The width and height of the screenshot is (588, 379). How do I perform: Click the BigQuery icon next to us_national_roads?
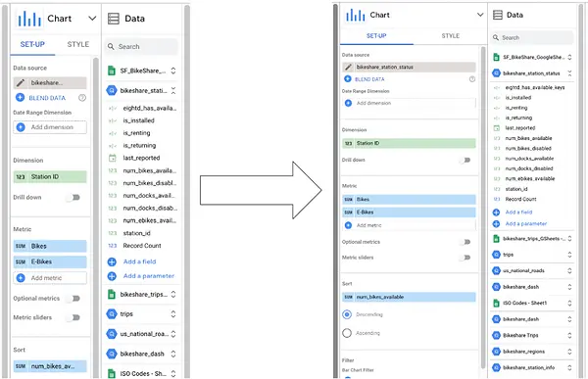496,270
